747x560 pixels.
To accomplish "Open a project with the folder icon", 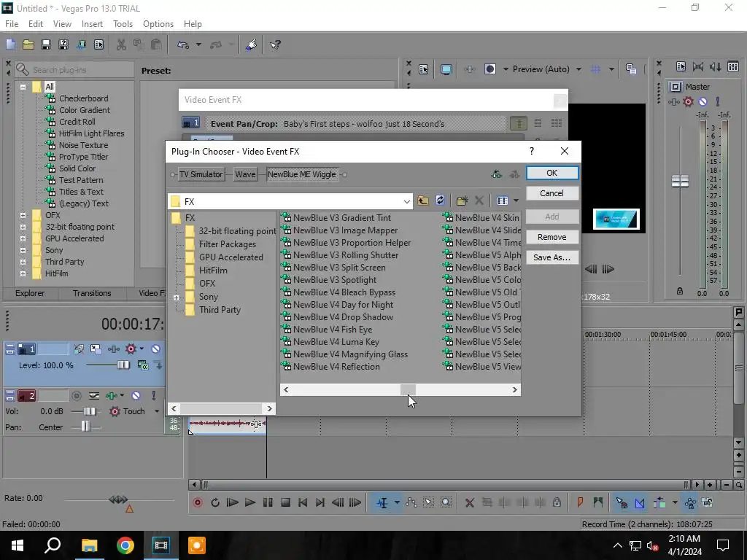I will coord(28,44).
